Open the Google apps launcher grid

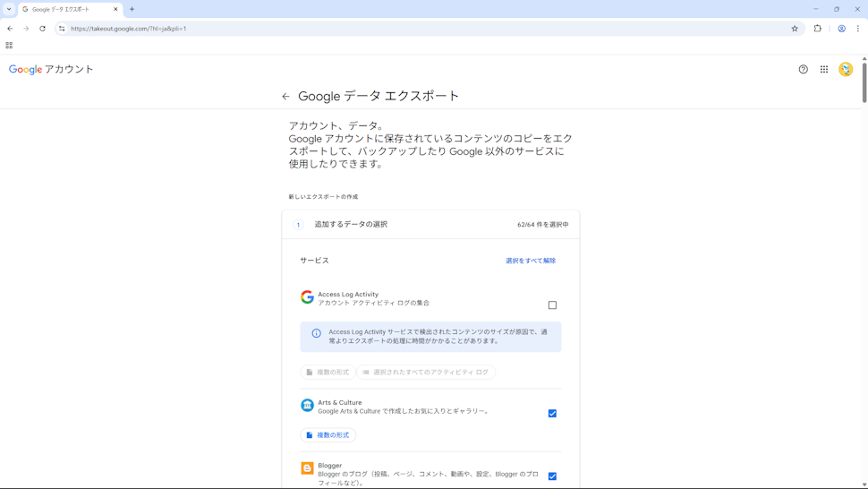coord(824,69)
